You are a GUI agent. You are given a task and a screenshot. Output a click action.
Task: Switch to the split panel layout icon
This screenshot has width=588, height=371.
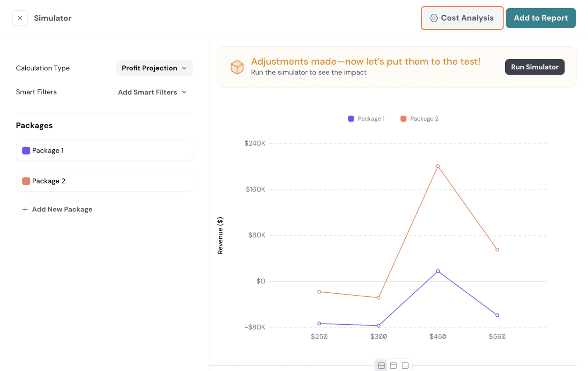pos(381,365)
